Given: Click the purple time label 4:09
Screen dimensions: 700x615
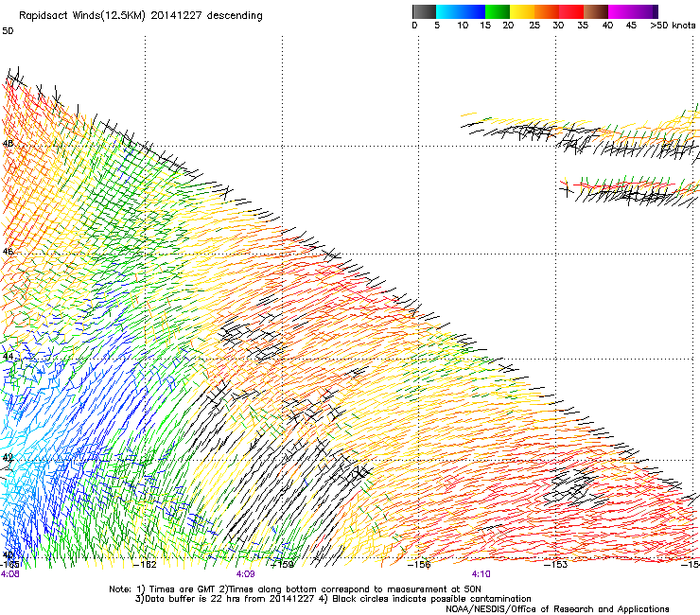Looking at the screenshot, I should tap(246, 574).
